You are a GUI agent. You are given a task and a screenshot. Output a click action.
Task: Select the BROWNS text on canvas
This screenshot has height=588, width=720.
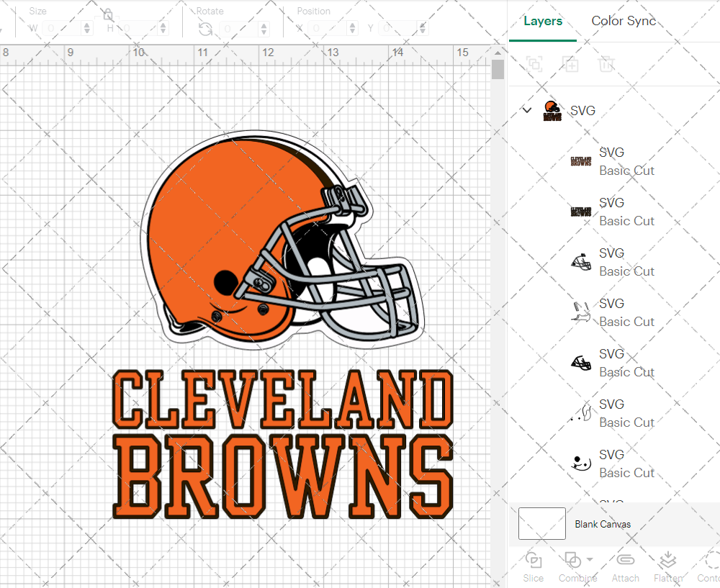tap(282, 476)
